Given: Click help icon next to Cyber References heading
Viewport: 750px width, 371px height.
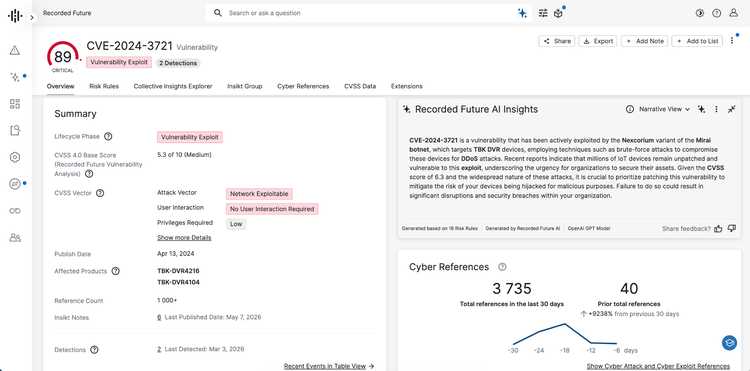Looking at the screenshot, I should 502,267.
